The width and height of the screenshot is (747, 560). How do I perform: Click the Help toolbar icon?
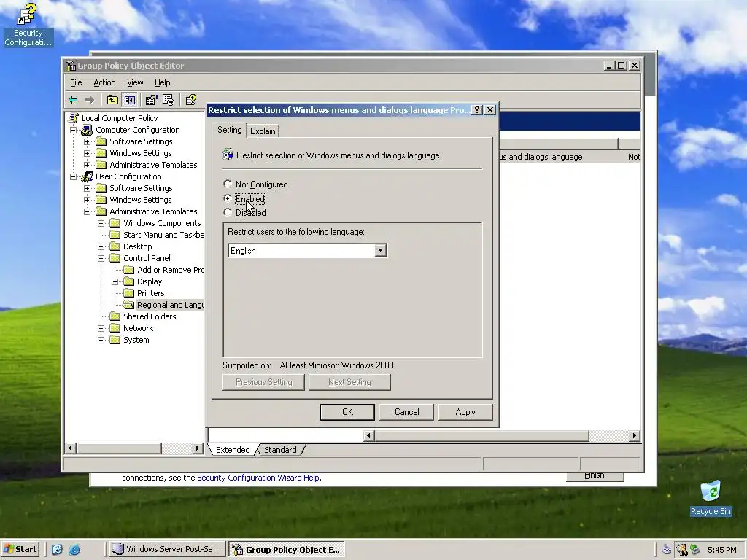click(191, 99)
